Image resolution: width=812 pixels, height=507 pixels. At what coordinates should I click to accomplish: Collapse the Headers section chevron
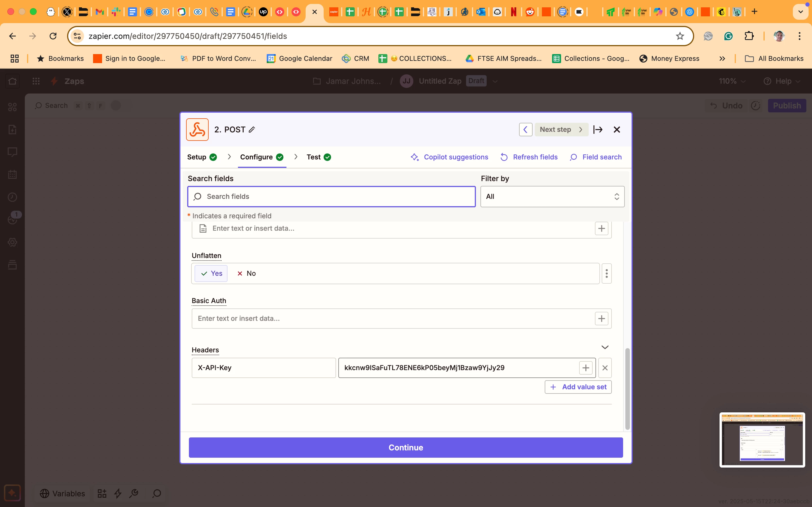point(605,347)
